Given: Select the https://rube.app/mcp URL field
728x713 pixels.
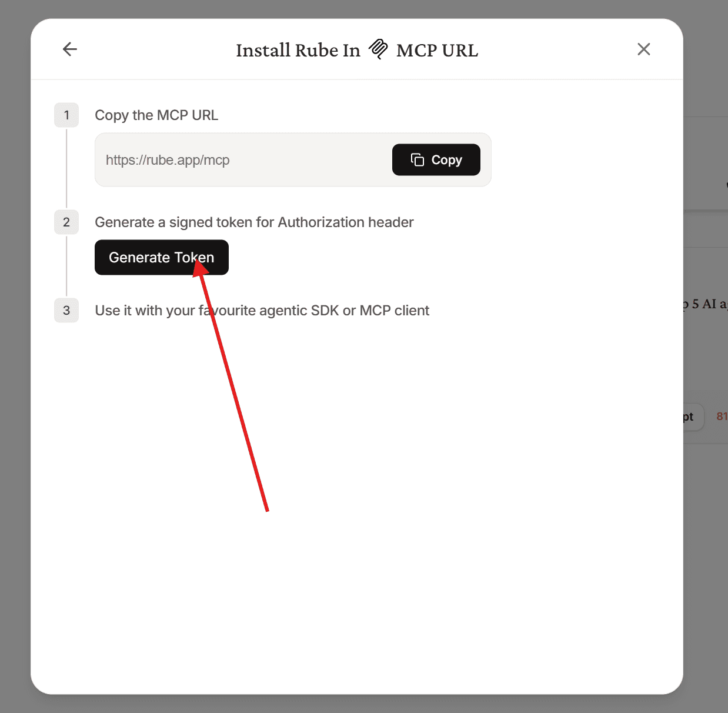Looking at the screenshot, I should (293, 160).
